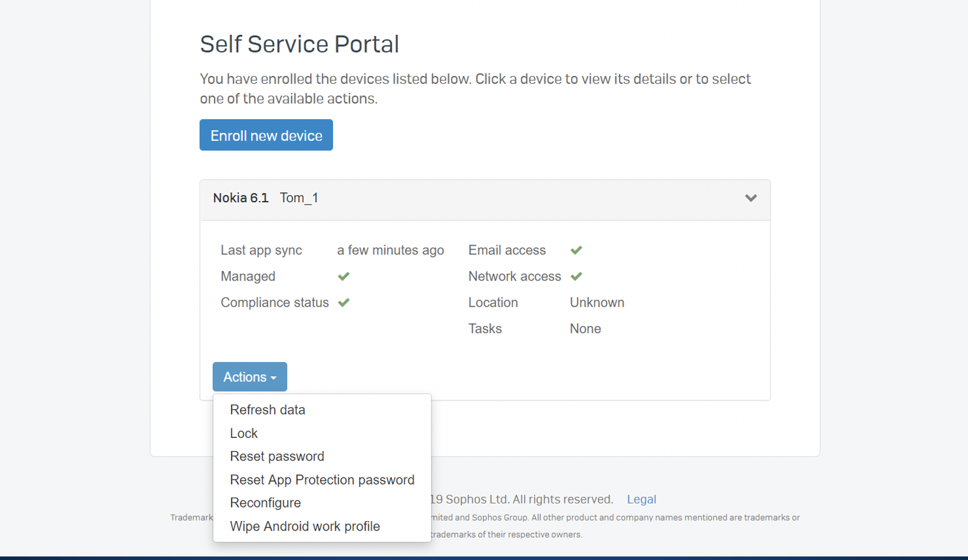Select Reconfigure from the dropdown

265,503
